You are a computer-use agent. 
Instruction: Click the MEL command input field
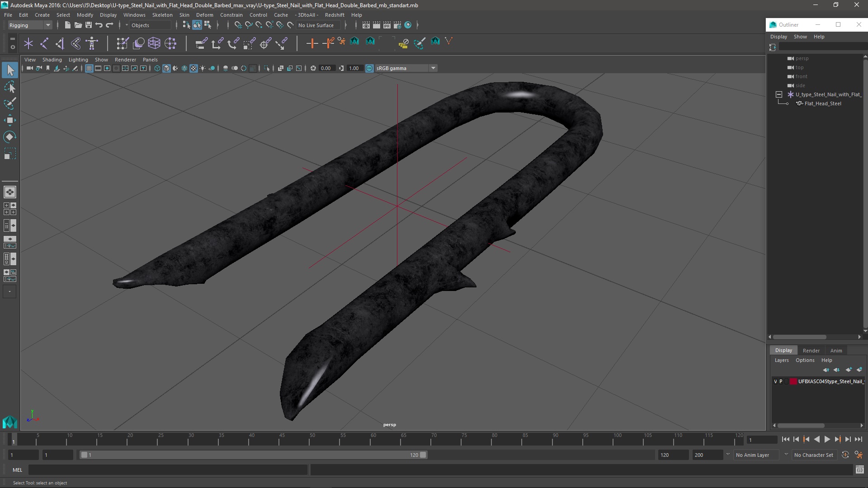pos(168,470)
